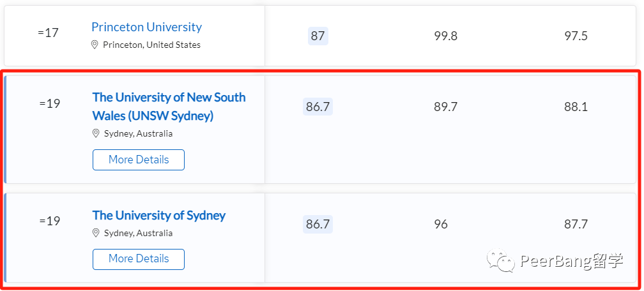
Task: Click University of Sydney's 96 score value
Action: coord(441,225)
